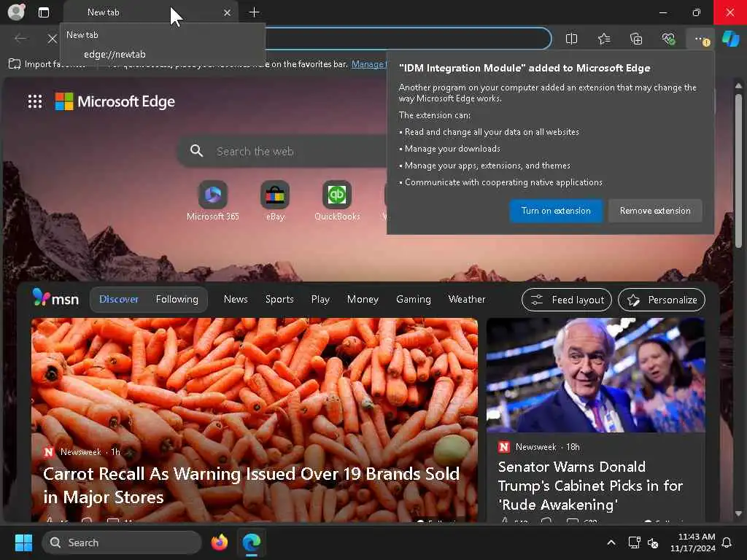The width and height of the screenshot is (747, 560).
Task: Open the Windows Start menu
Action: [23, 542]
